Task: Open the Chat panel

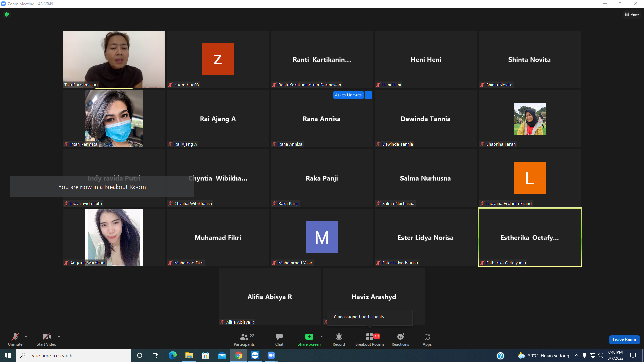Action: [279, 339]
